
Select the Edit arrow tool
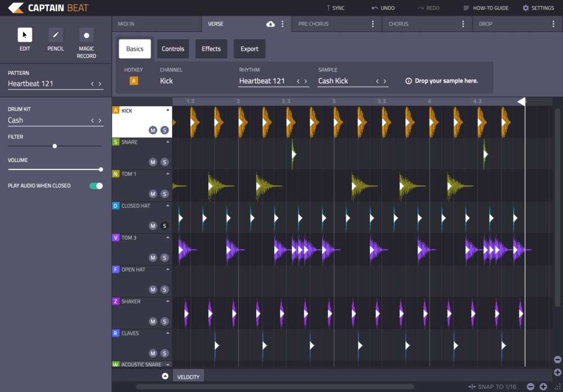[25, 35]
